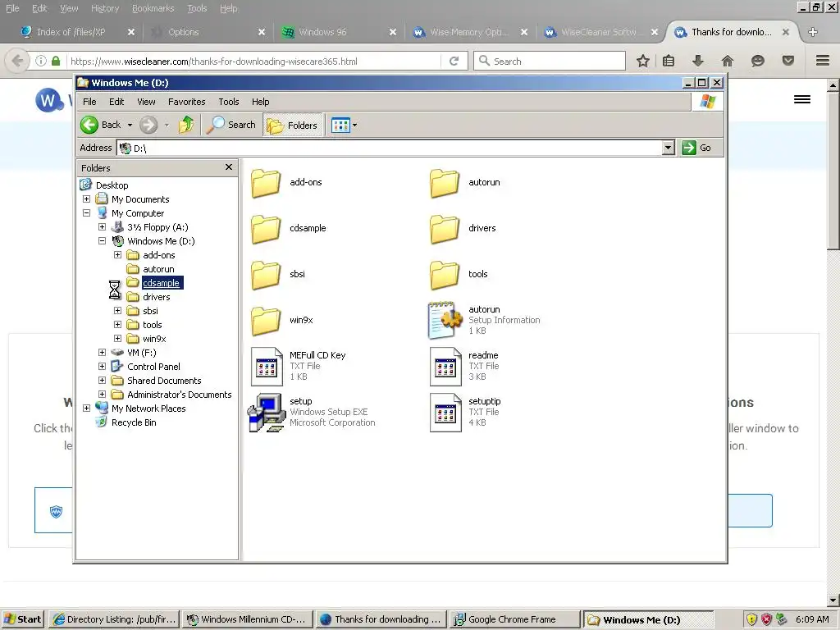Go up one folder level
This screenshot has width=840, height=630.
tap(186, 125)
